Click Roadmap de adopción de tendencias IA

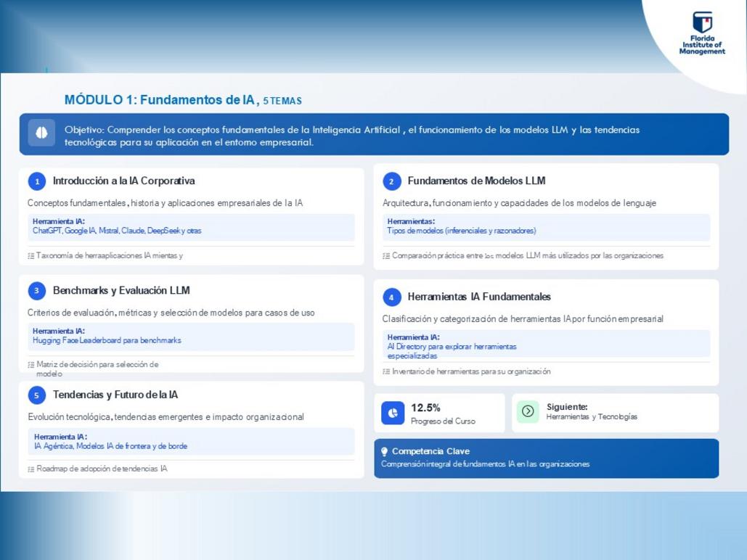(102, 469)
